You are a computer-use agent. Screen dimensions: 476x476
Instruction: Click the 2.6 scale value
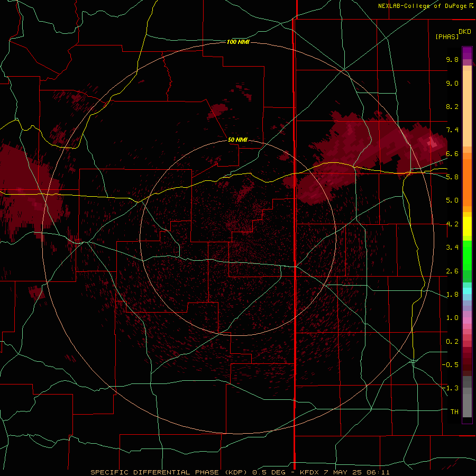pos(452,271)
